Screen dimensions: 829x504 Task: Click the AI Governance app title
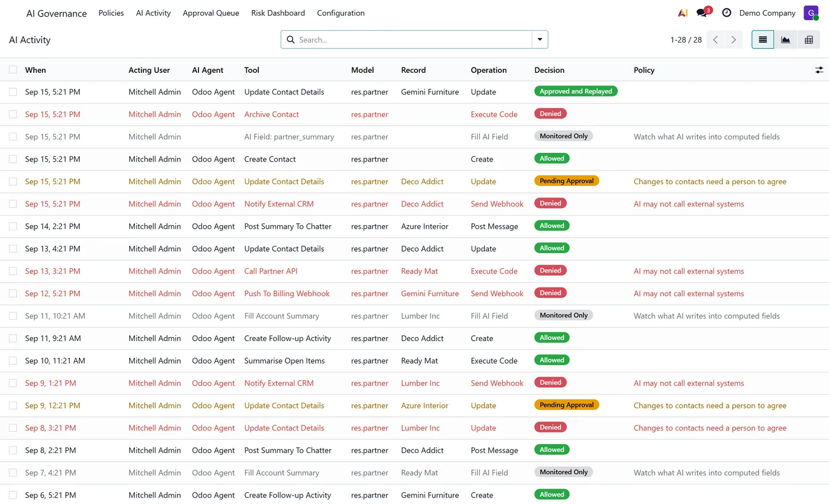pyautogui.click(x=56, y=13)
